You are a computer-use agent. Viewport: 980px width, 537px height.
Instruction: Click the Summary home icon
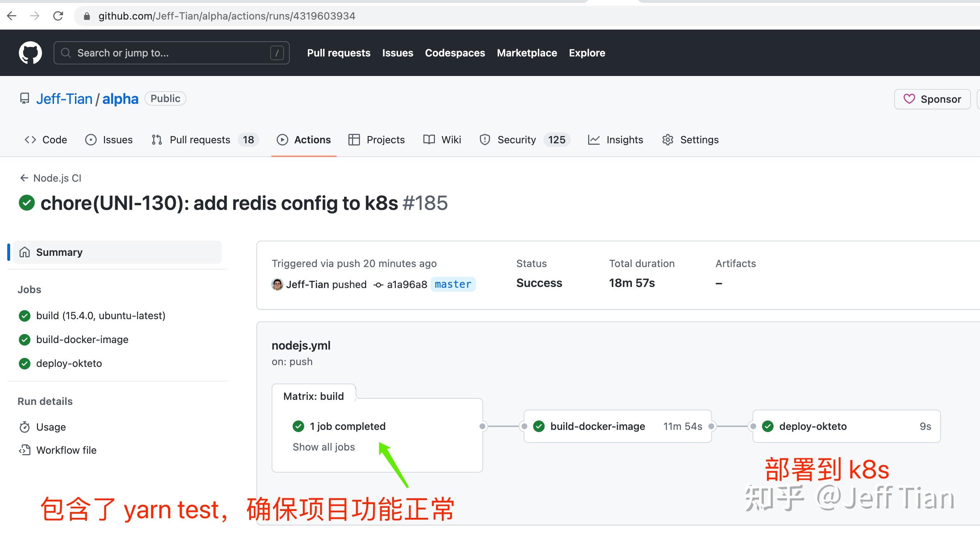25,252
